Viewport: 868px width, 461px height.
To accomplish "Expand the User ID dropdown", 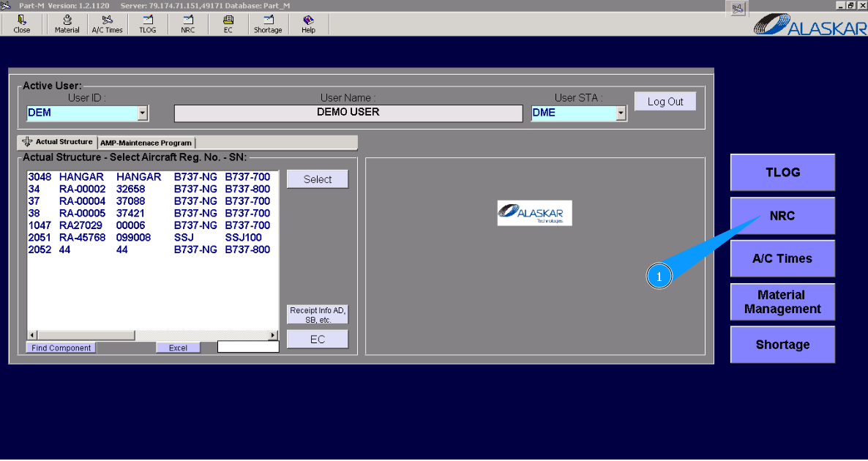I will (143, 113).
